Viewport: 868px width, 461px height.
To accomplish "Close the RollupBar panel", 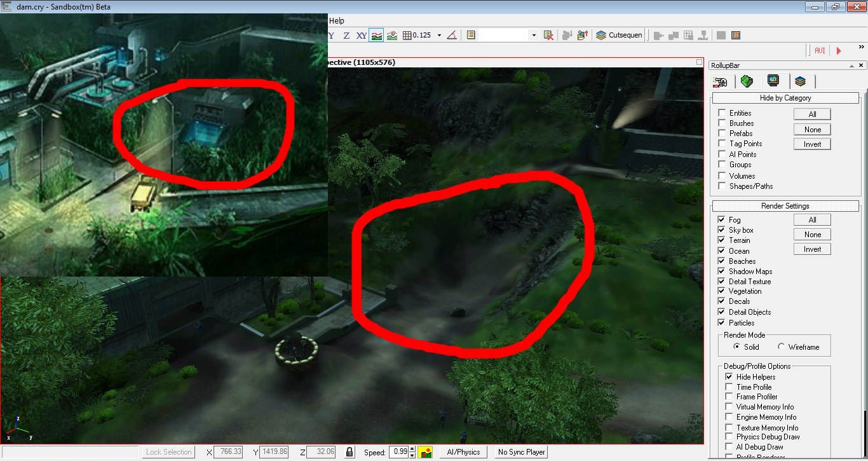I will [x=862, y=65].
